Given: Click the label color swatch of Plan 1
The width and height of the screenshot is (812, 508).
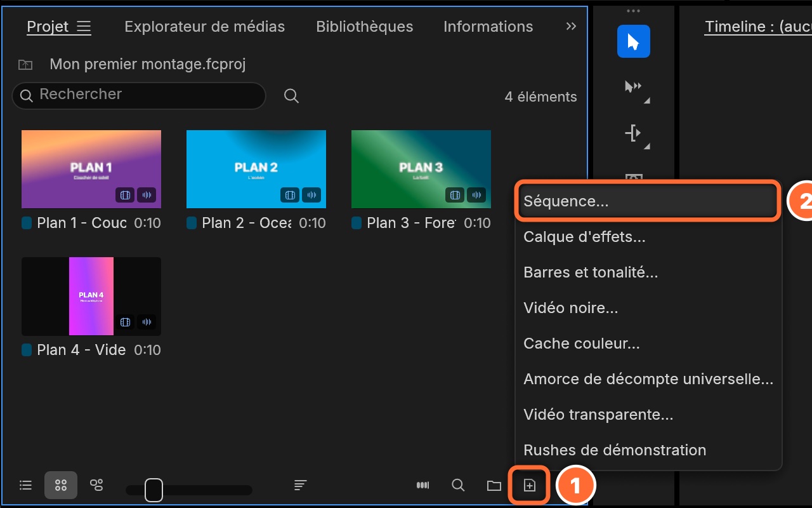Looking at the screenshot, I should pyautogui.click(x=27, y=223).
